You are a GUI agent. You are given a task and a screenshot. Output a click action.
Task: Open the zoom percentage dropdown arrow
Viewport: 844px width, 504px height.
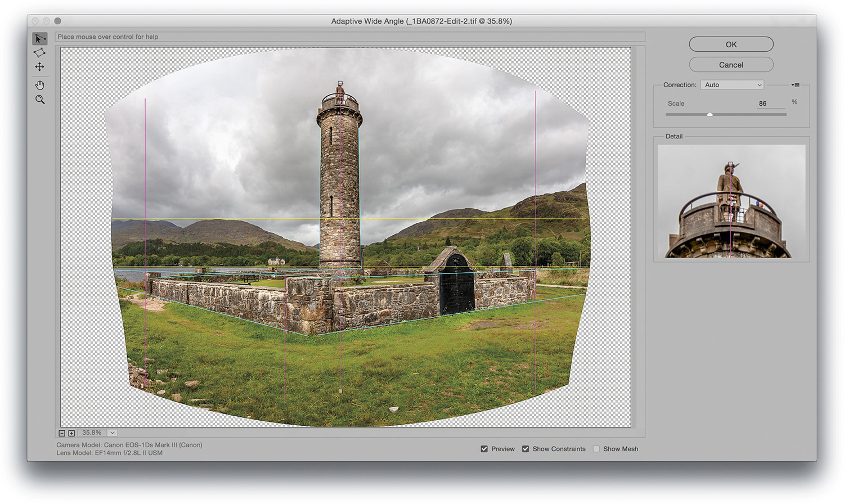(x=113, y=433)
